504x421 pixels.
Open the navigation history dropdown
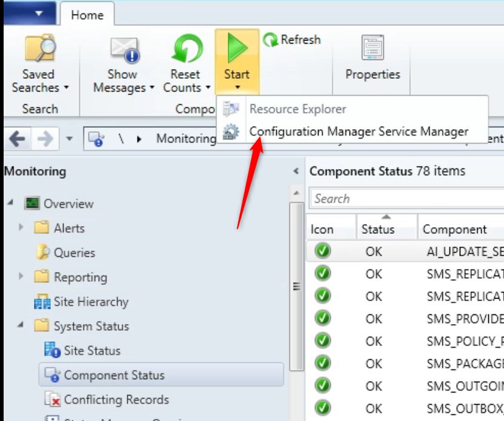coord(69,139)
